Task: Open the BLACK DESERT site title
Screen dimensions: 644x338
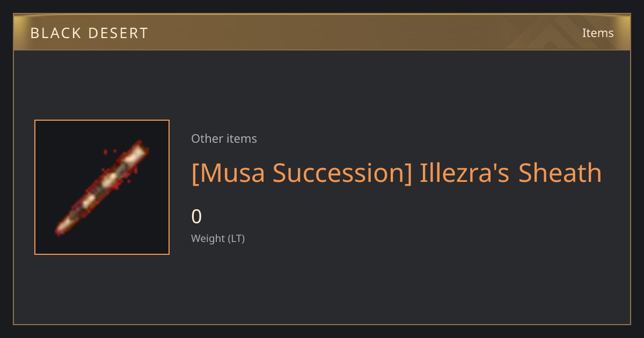Action: pyautogui.click(x=89, y=33)
